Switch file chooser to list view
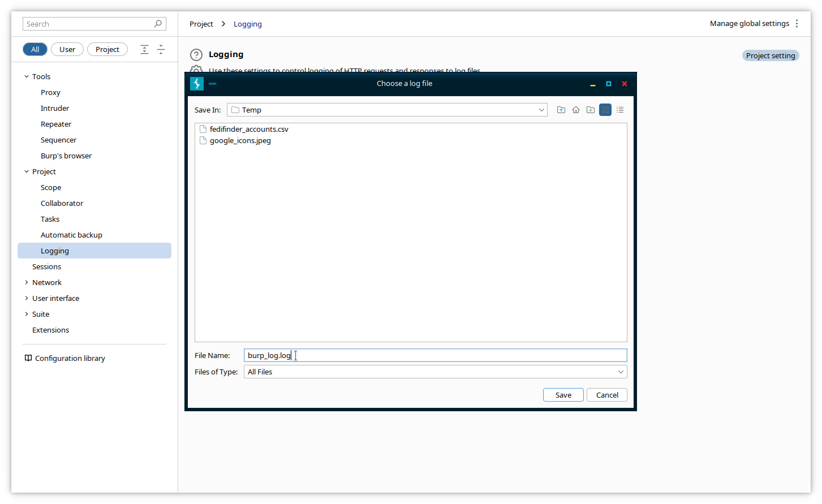 620,110
